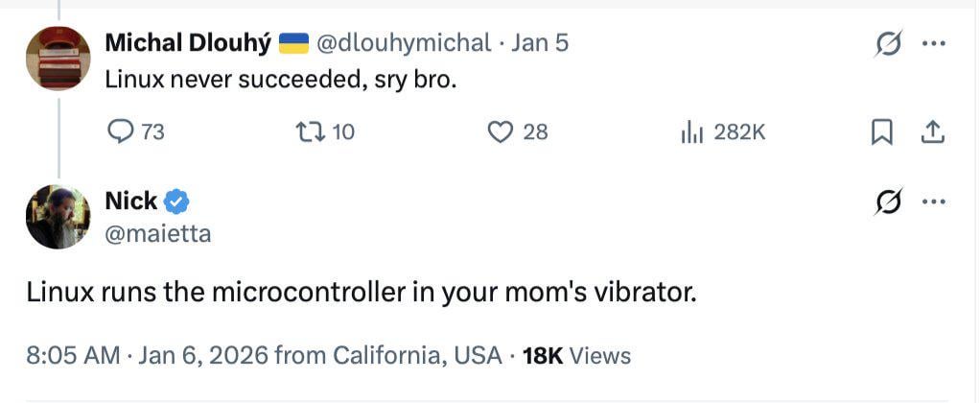This screenshot has width=980, height=403.
Task: Repost the "Linux never succeeded" tweet
Action: (308, 132)
